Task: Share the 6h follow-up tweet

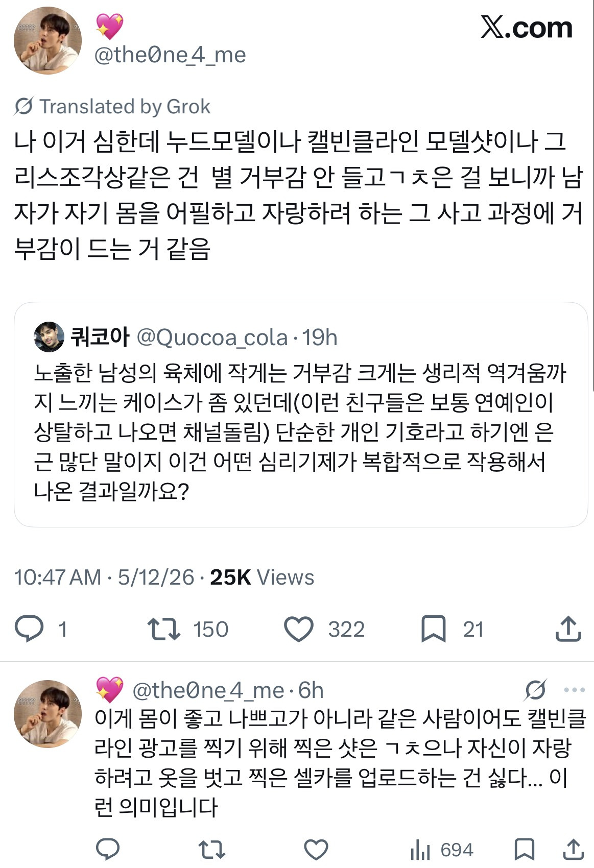Action: tap(574, 849)
